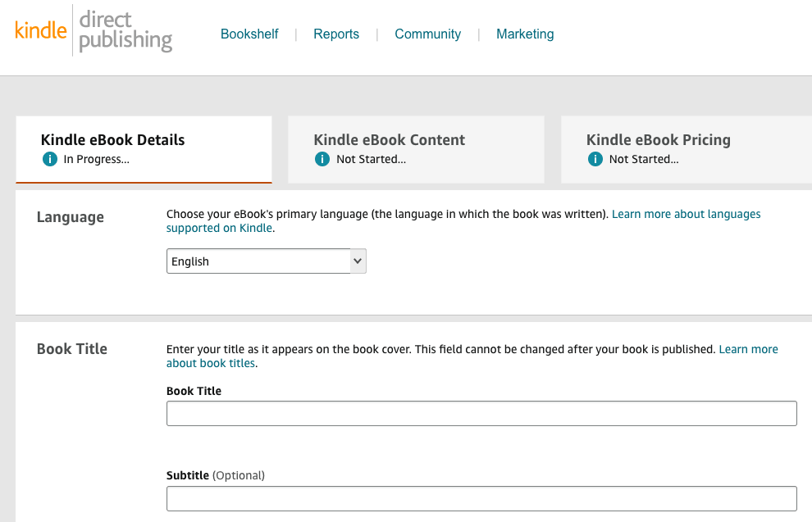
Task: Click the chevron arrow on language selector
Action: click(357, 261)
